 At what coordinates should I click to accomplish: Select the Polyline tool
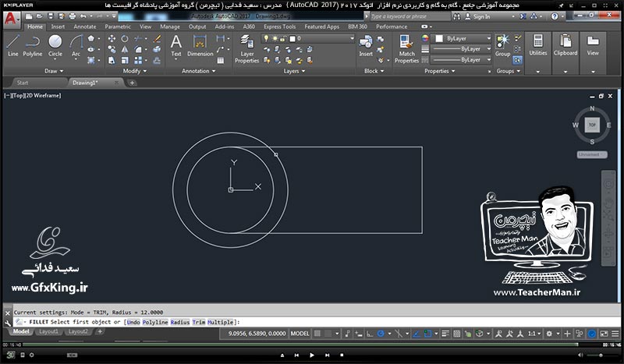pyautogui.click(x=32, y=45)
